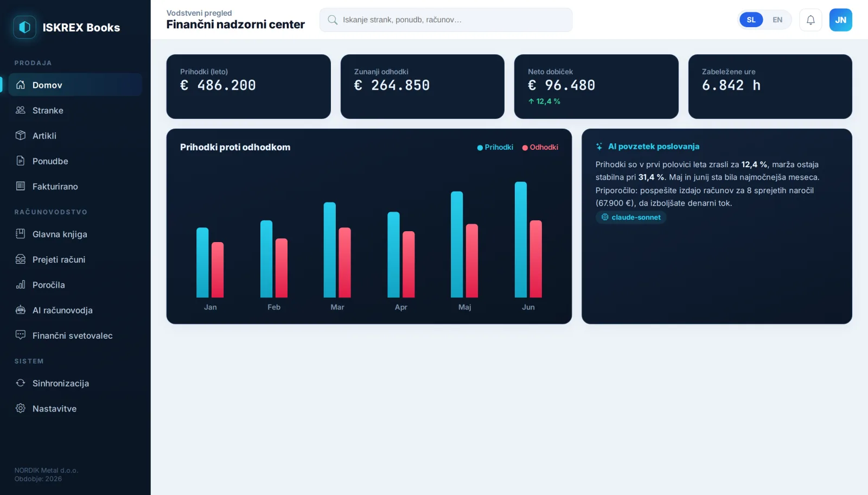Open AI računovodja
The image size is (868, 495).
75,310
